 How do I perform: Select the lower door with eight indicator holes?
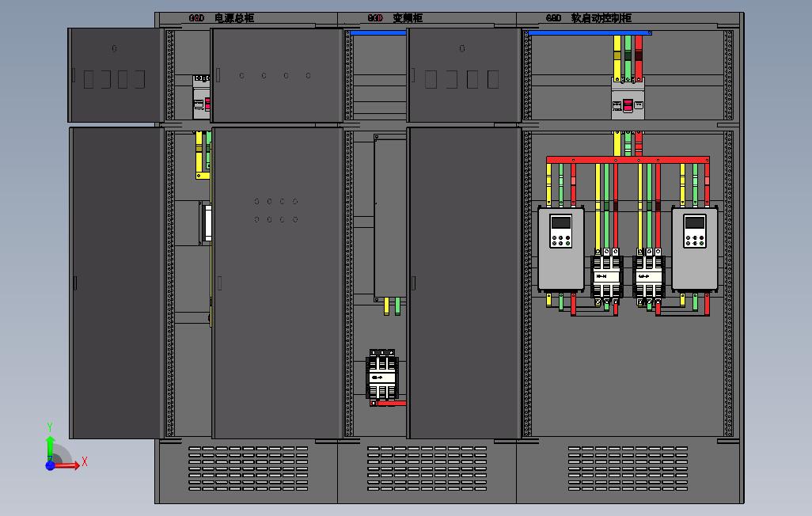pyautogui.click(x=278, y=283)
